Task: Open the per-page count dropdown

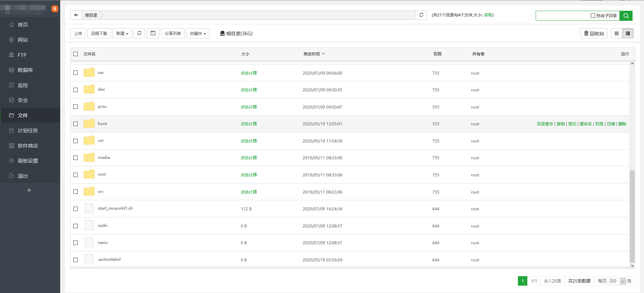Action: [617, 281]
